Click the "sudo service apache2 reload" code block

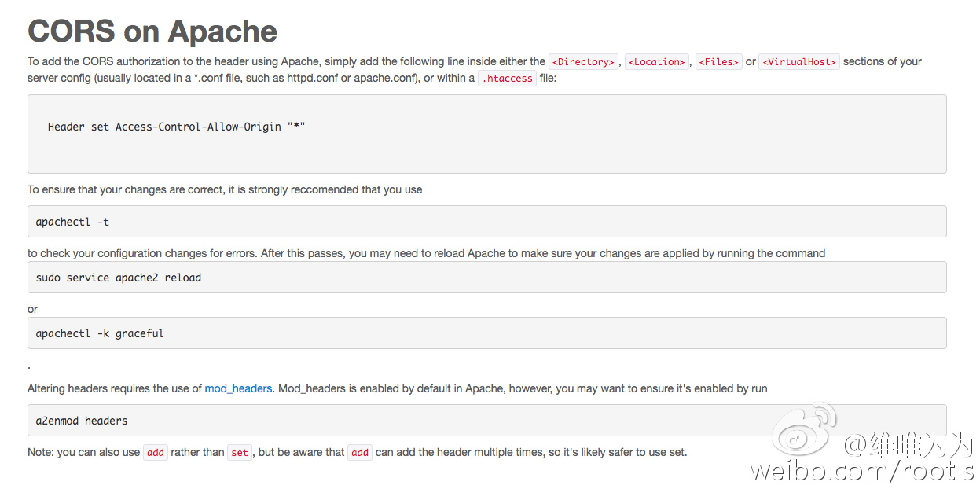click(x=119, y=278)
